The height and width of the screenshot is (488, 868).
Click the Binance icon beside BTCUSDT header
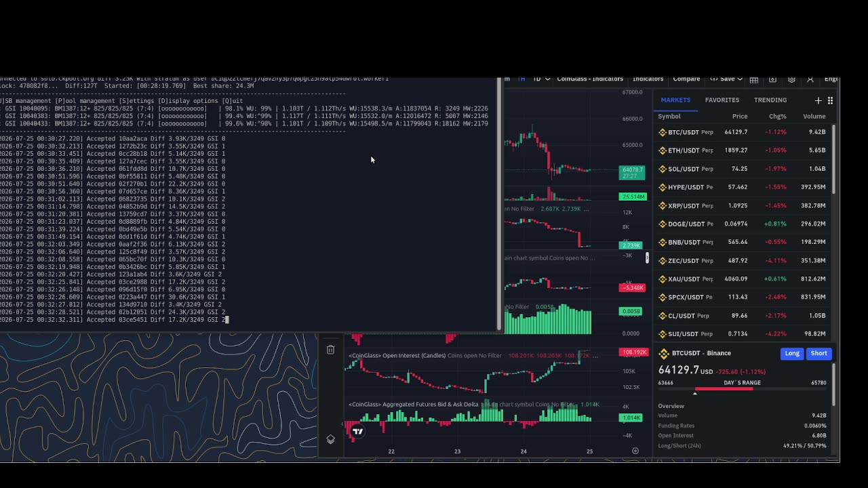pos(664,353)
